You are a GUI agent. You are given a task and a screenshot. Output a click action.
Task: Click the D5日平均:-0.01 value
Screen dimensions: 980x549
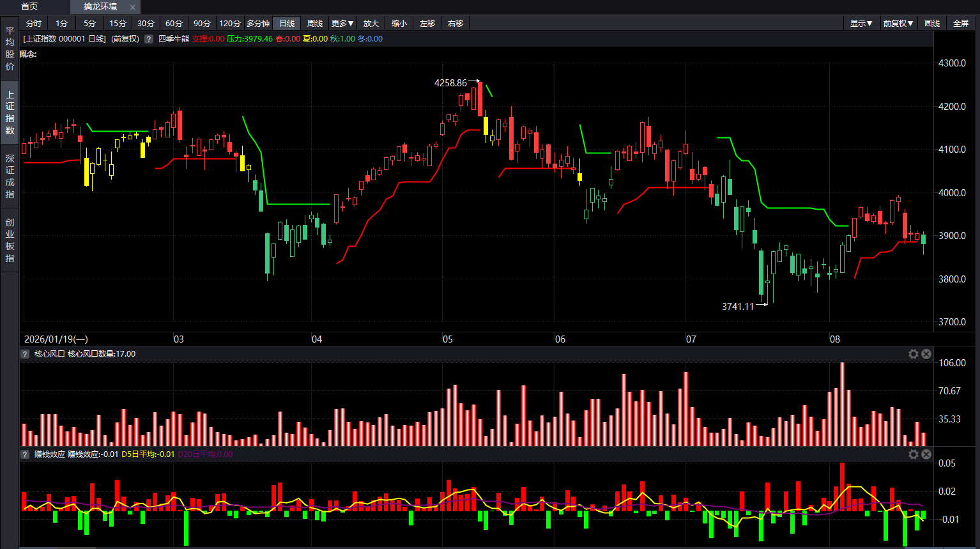click(x=148, y=454)
